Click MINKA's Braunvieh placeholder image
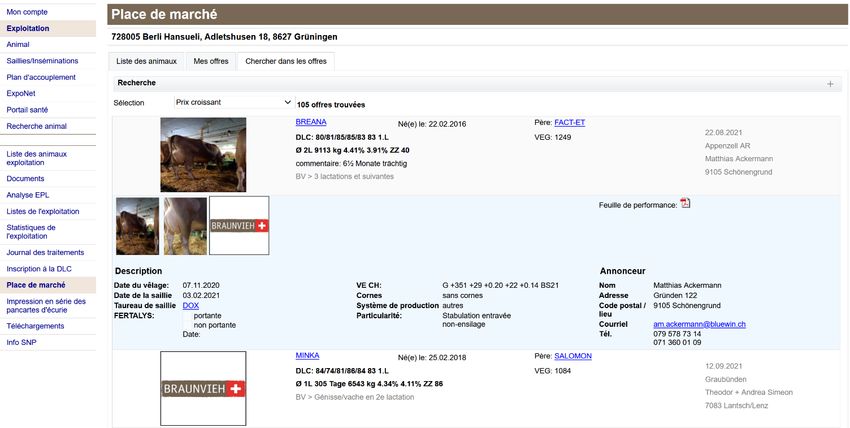 tap(203, 388)
